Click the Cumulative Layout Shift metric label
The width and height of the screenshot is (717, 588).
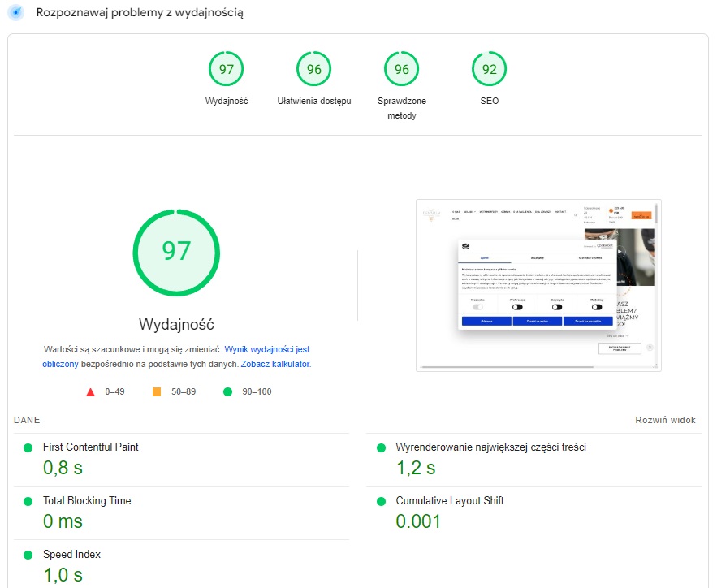point(450,500)
